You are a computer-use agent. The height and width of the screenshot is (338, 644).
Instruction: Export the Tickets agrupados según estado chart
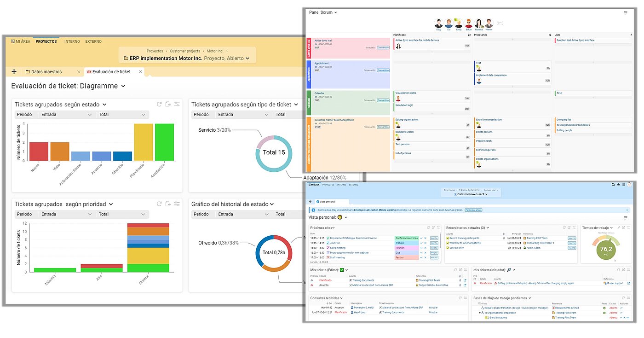[x=168, y=105]
